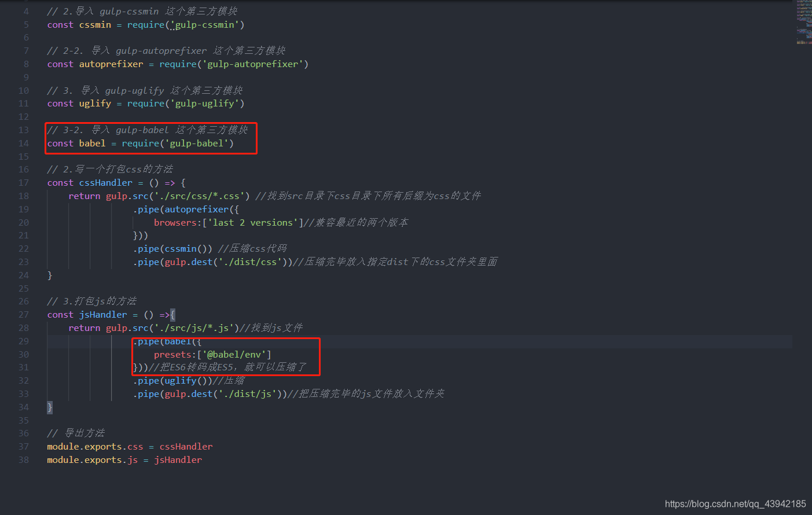Click the '@babel/env' preset string
Viewport: 812px width, 515px height.
click(234, 355)
